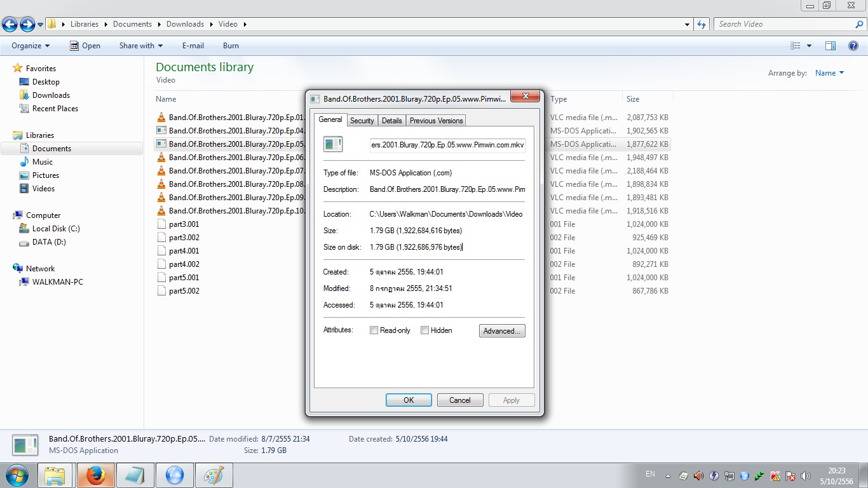
Task: Enable the Hidden attribute checkbox
Action: [425, 330]
